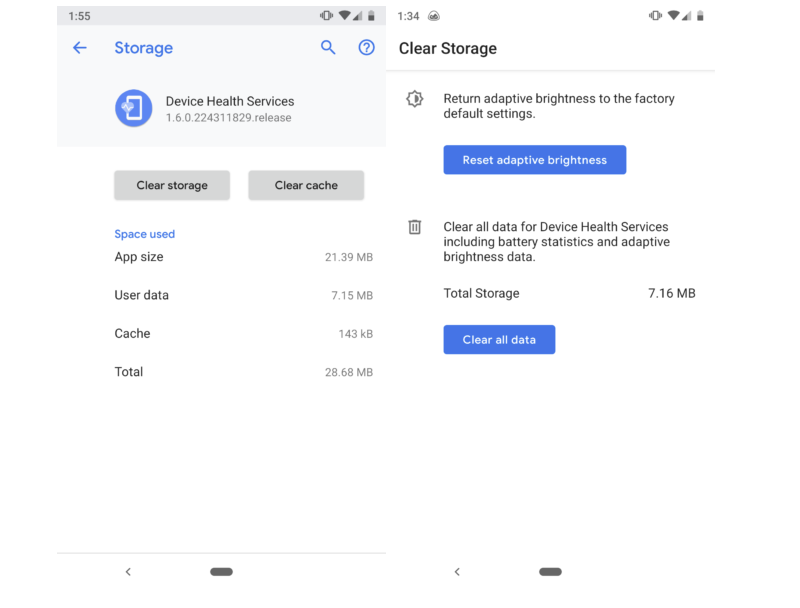
Task: Tap the vibrate icon in left status bar
Action: (x=327, y=16)
